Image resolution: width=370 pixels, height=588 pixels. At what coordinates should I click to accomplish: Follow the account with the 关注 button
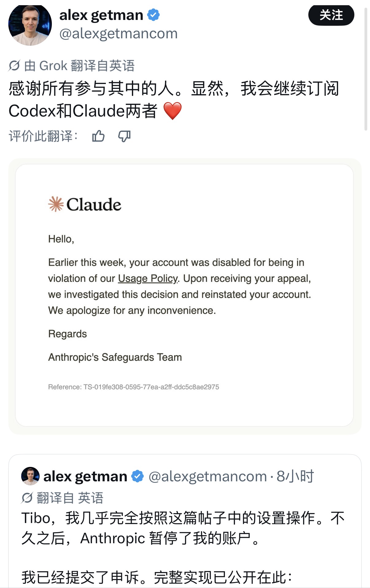pyautogui.click(x=331, y=15)
